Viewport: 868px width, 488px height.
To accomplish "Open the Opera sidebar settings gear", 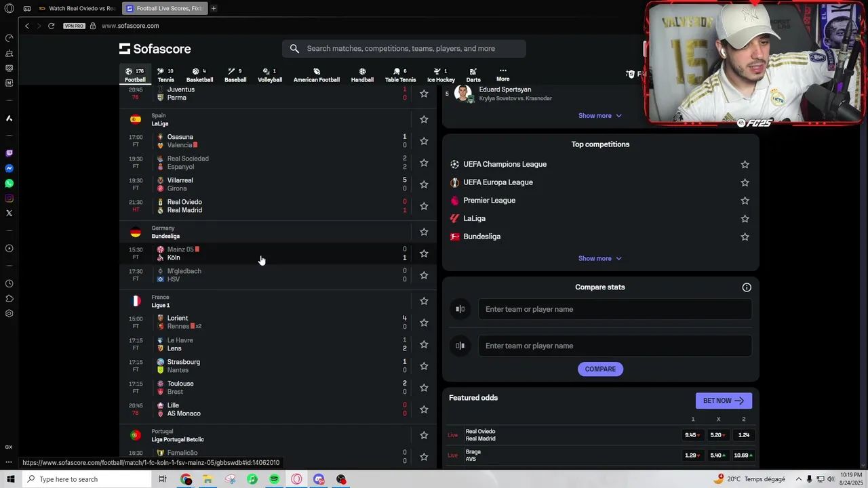I will 9,313.
